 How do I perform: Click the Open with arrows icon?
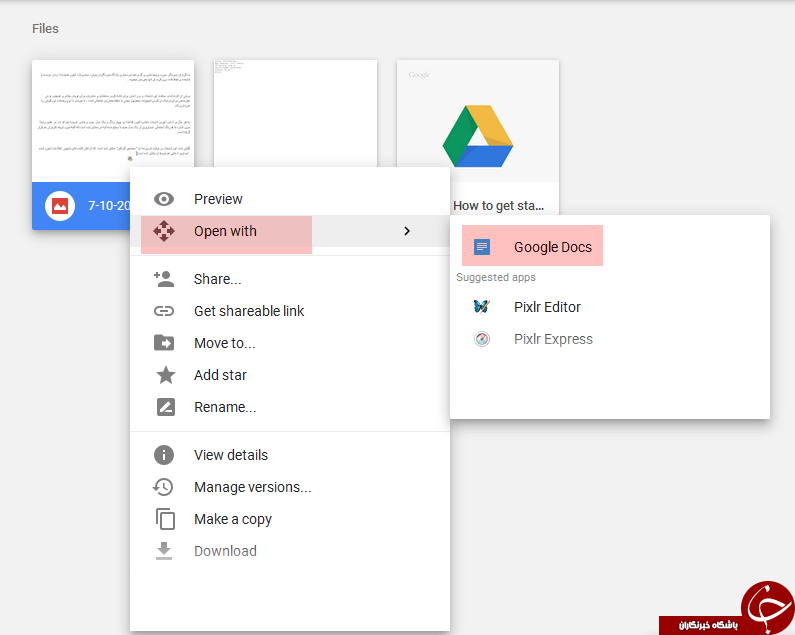coord(164,231)
